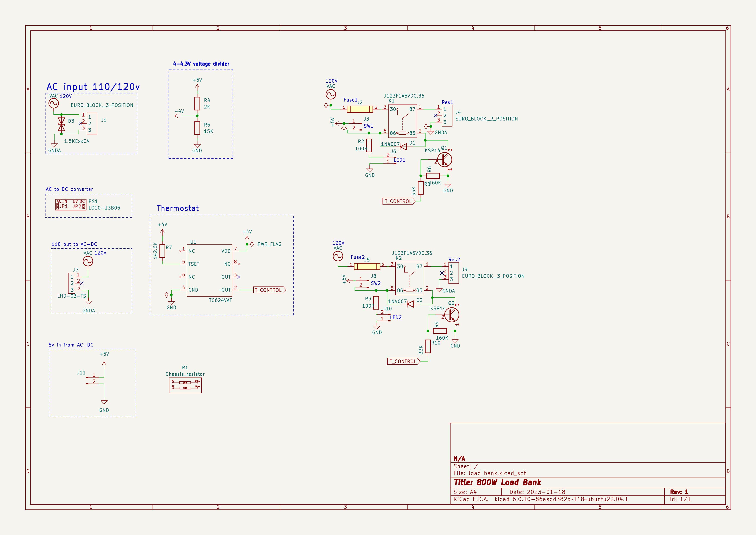Click the R1 Chassis_resistor symbol
This screenshot has height=535, width=756.
coord(185,386)
